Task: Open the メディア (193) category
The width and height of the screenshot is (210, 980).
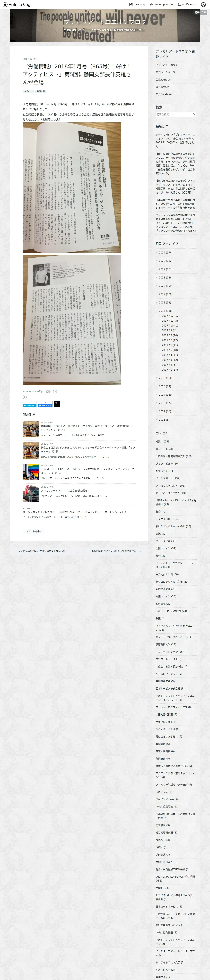Action: point(164,449)
